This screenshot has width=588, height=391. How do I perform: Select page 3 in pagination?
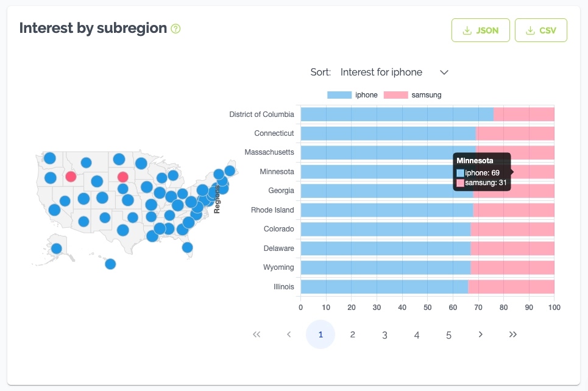pos(384,334)
